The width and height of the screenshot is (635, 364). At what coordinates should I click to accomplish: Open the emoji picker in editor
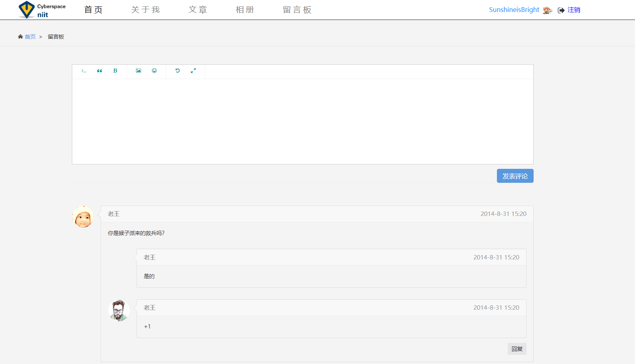(154, 71)
